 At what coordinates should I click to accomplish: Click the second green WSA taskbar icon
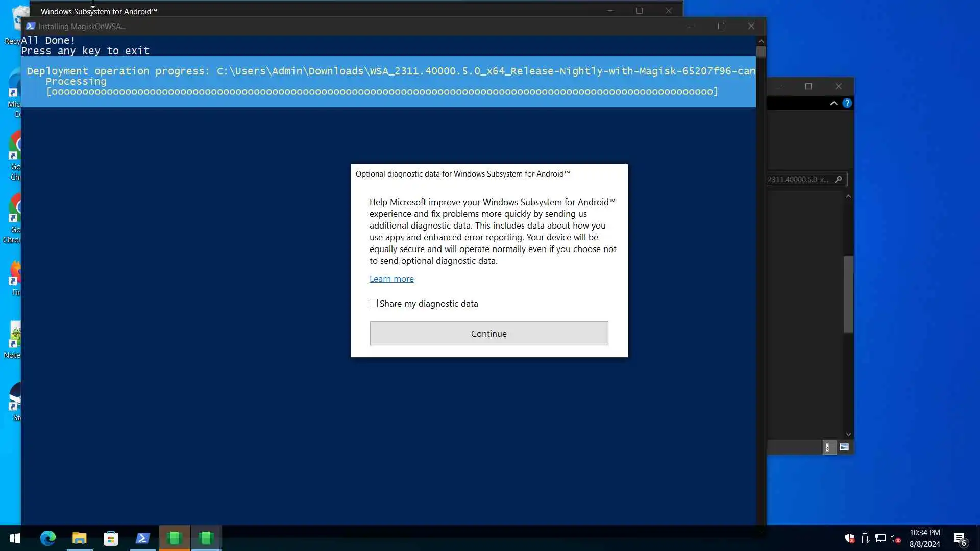coord(206,538)
